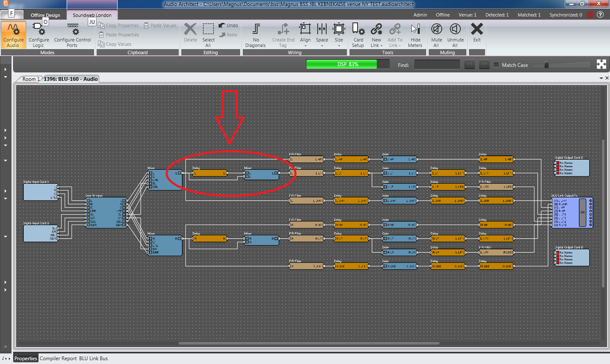Click the Synchronized: 0 status text
The image size is (610, 364).
pos(566,15)
